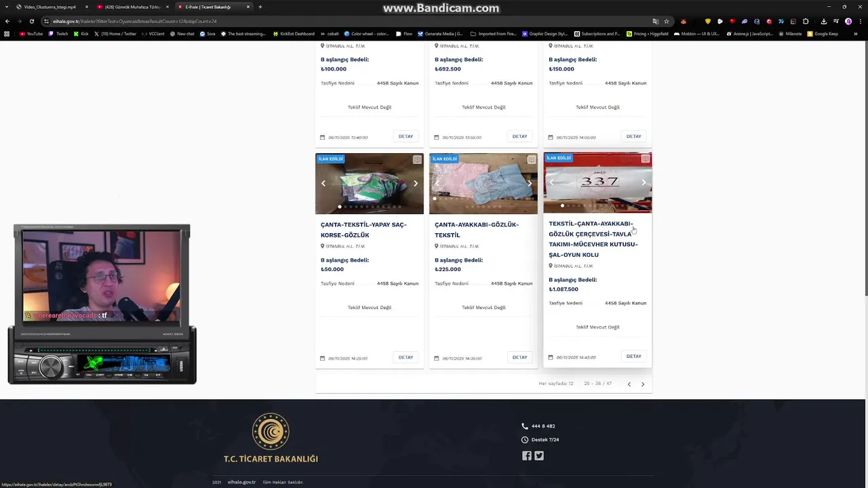Tick the compare checkbox on the ₺50.000 listing
This screenshot has width=868, height=488.
417,159
